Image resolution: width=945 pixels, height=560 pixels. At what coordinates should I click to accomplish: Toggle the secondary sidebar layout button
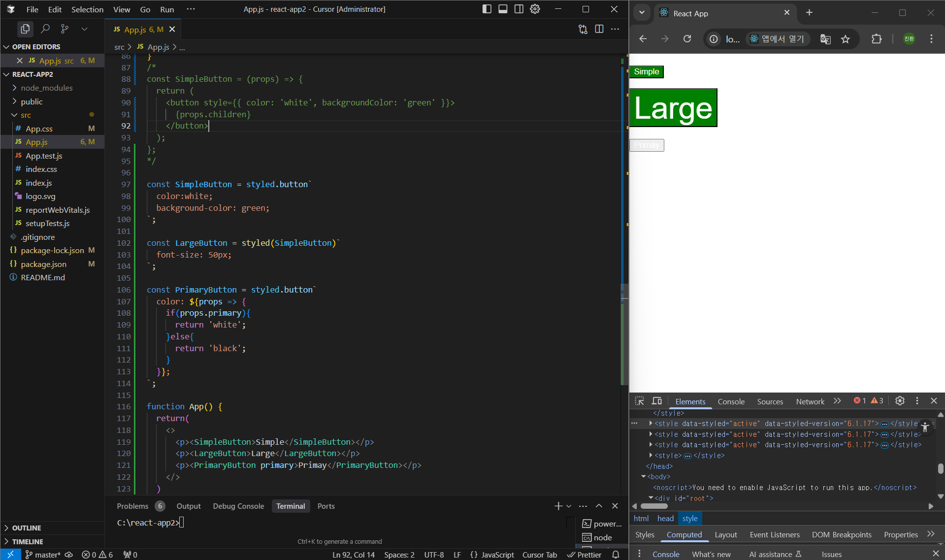click(519, 9)
